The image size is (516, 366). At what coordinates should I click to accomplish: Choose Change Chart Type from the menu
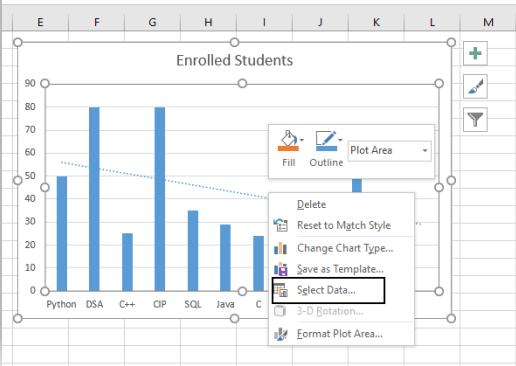(x=342, y=248)
